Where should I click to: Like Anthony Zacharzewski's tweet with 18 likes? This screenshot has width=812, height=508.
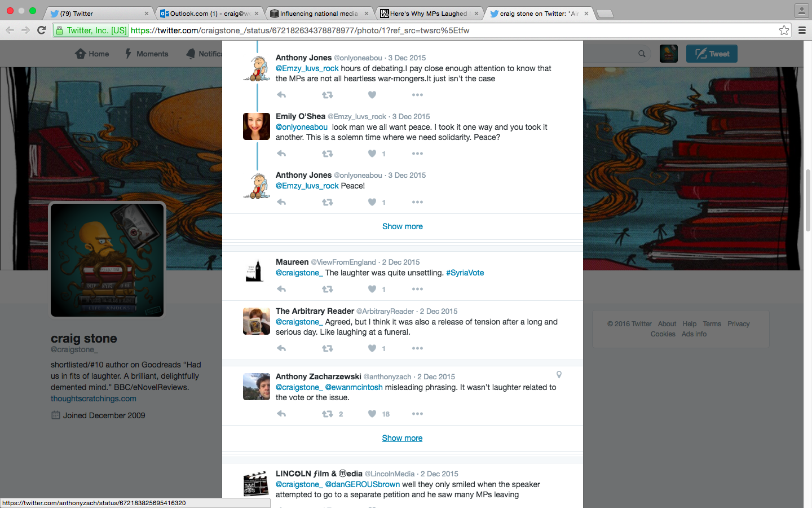tap(372, 414)
